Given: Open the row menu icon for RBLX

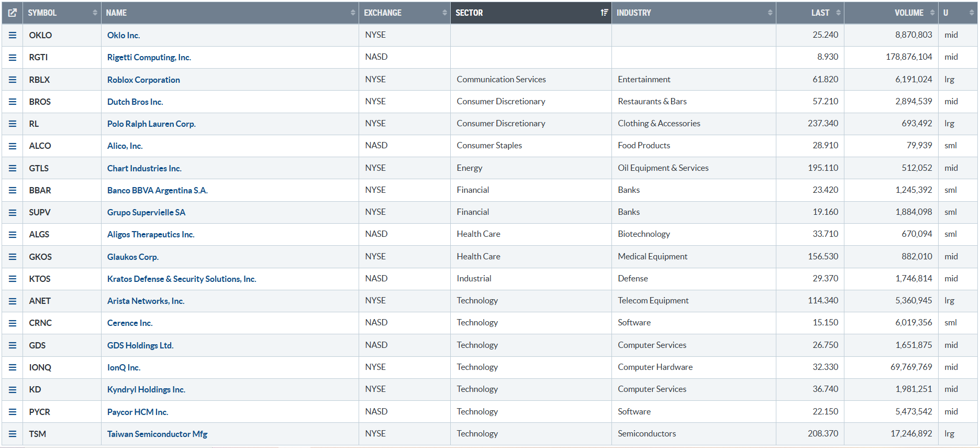Looking at the screenshot, I should pos(13,80).
